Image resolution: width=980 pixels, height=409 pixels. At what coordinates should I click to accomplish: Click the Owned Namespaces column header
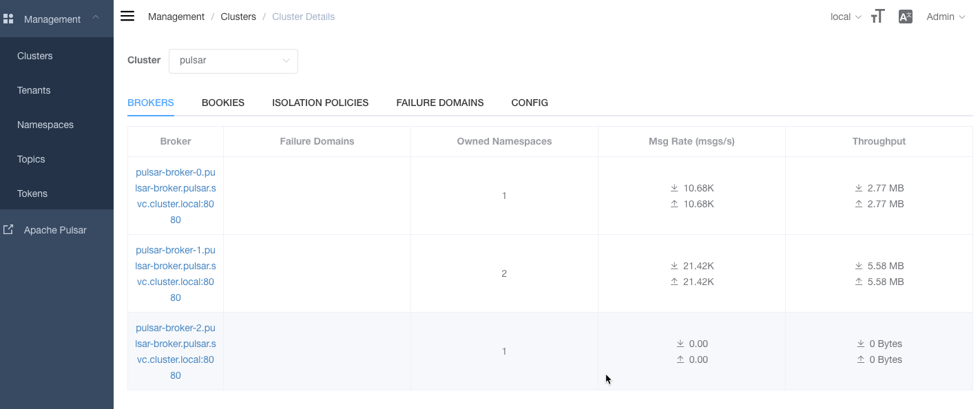[504, 141]
